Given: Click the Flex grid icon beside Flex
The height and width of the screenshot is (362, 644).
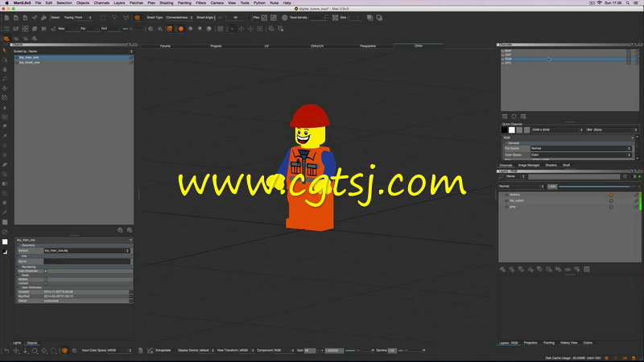Looking at the screenshot, I should [x=264, y=18].
